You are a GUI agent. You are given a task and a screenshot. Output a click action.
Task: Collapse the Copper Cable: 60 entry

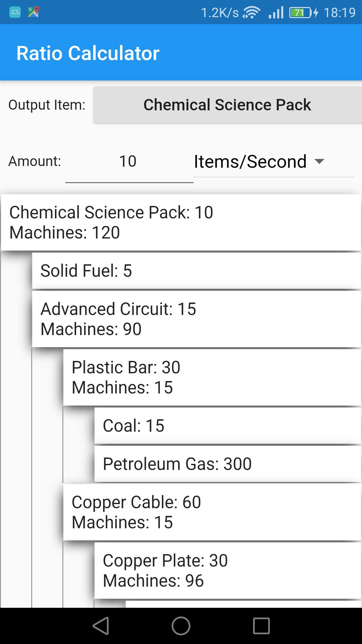coord(212,512)
